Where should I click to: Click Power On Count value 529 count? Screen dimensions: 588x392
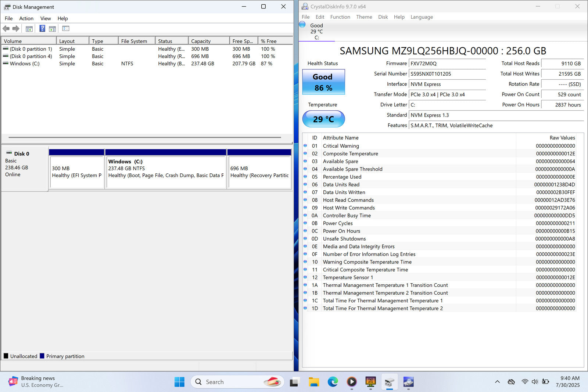562,94
